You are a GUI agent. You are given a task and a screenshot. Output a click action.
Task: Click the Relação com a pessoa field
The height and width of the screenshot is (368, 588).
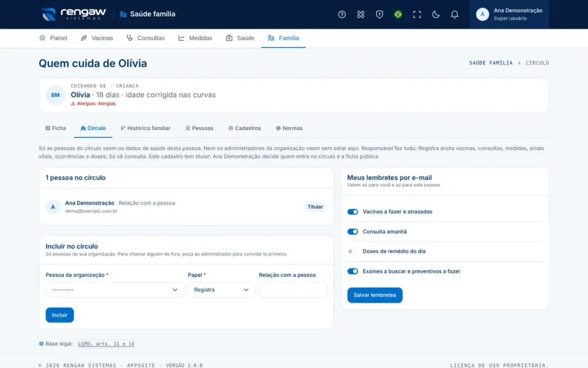[x=292, y=290]
